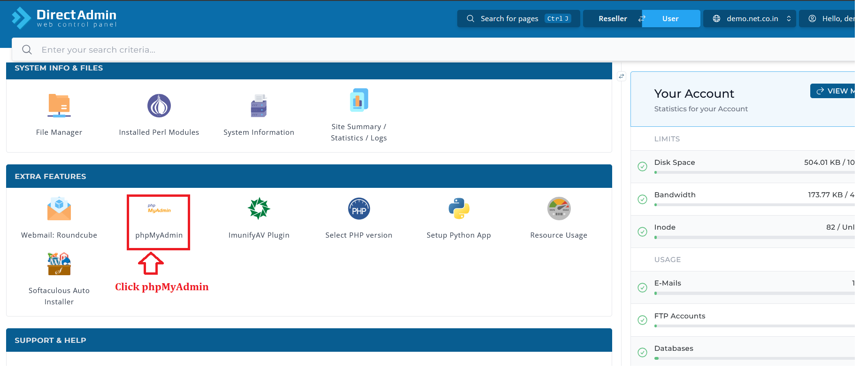Viewport: 868px width, 379px height.
Task: Open the Resource Usage gauge icon
Action: 559,209
